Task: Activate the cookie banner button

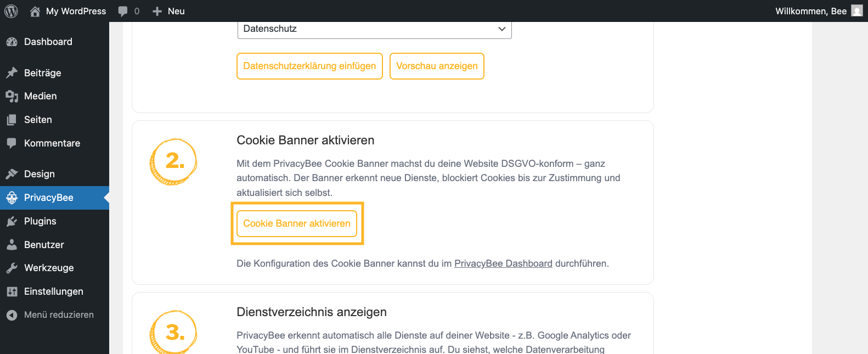Action: point(297,223)
